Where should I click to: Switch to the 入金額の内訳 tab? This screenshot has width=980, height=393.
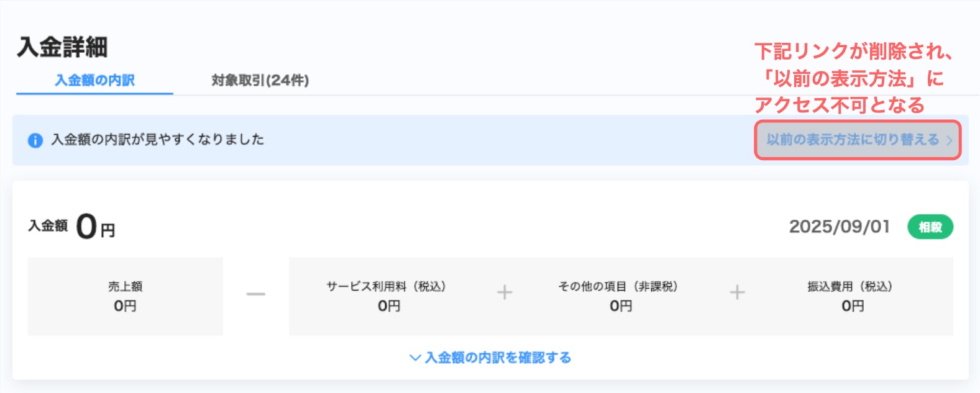tap(94, 80)
